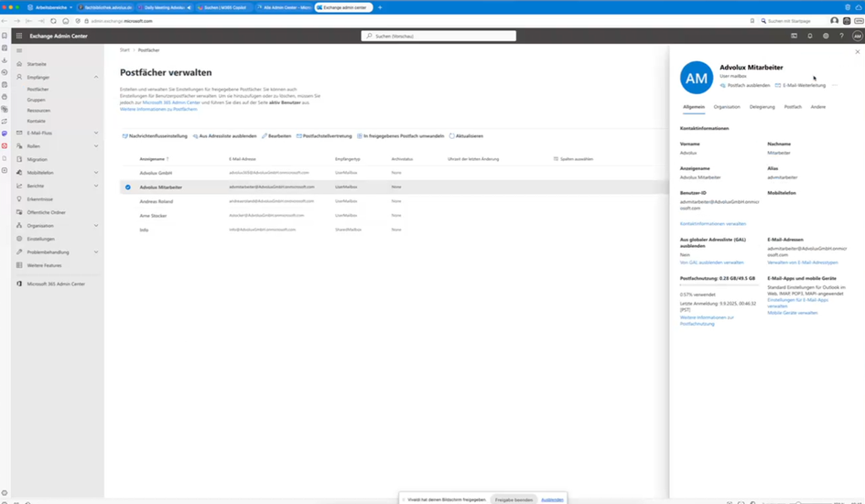
Task: Open the settings gear in the header
Action: pyautogui.click(x=826, y=36)
